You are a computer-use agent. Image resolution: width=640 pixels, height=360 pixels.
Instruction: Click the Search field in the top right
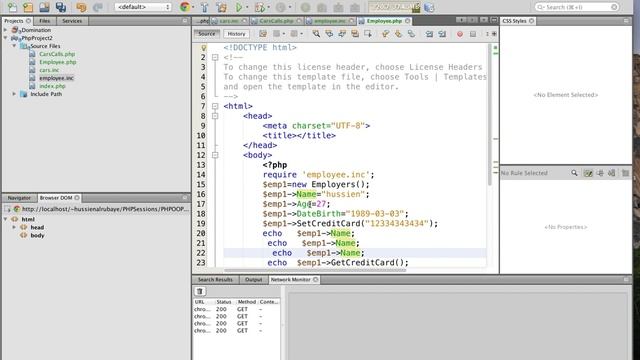[576, 7]
